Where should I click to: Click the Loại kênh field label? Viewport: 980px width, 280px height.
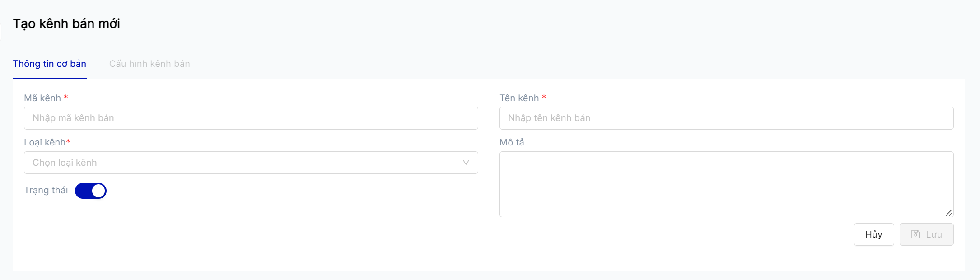(45, 142)
